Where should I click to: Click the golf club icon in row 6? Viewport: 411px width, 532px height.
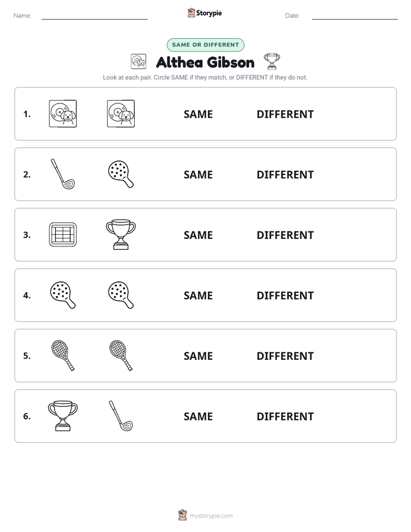pyautogui.click(x=121, y=416)
